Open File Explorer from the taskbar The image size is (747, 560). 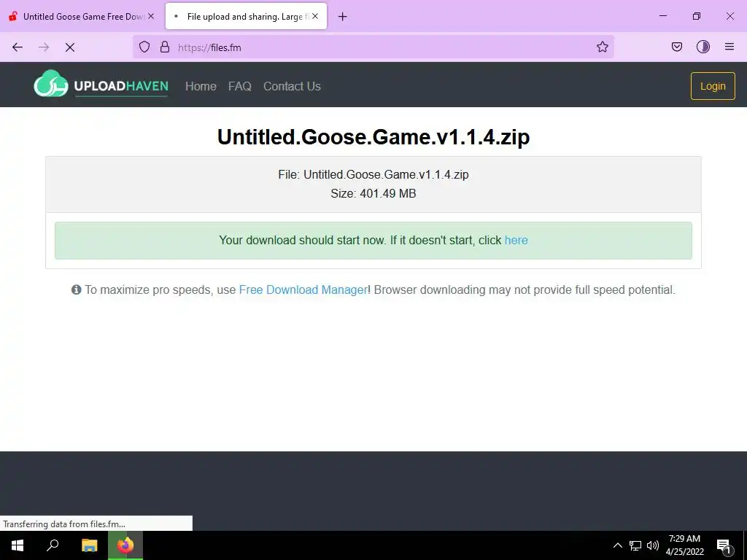(x=89, y=545)
